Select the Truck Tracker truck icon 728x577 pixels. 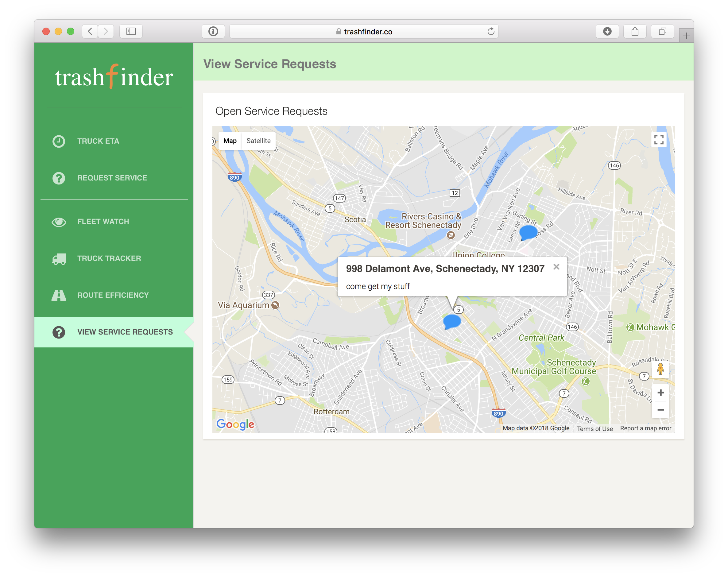tap(59, 259)
